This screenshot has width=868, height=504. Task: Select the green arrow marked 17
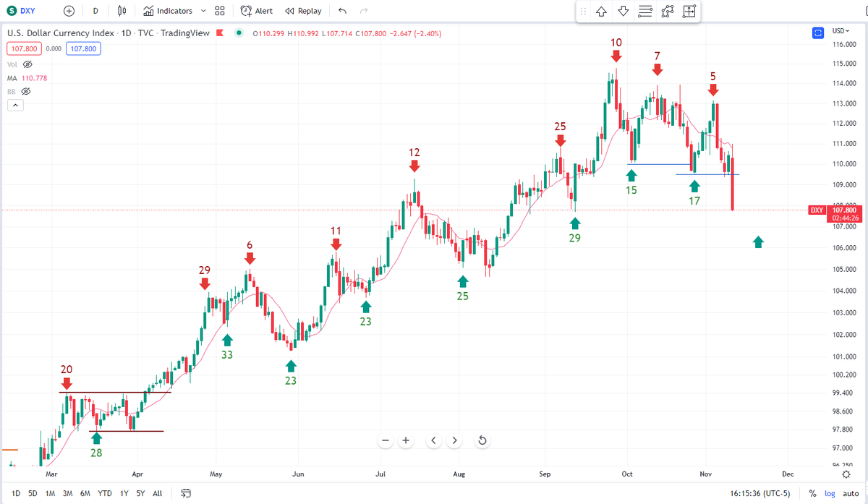(694, 185)
